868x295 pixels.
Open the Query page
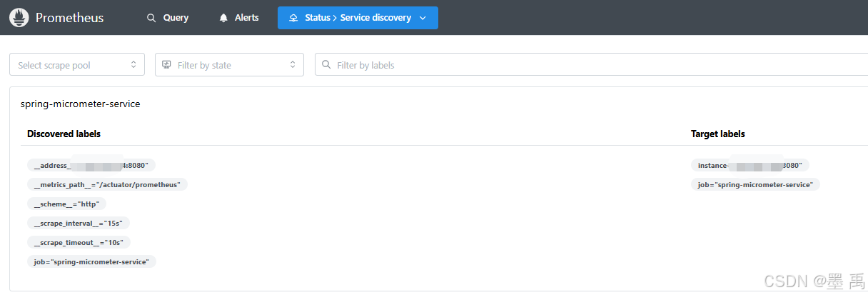point(168,18)
